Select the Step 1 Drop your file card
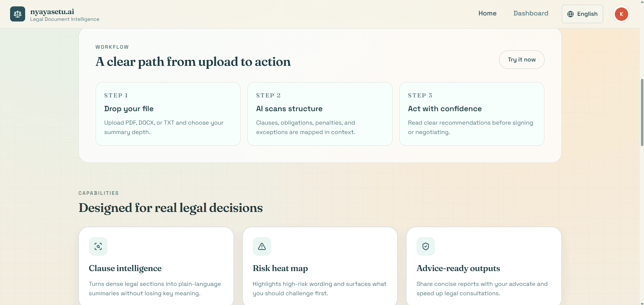This screenshot has height=305, width=644. [x=168, y=114]
